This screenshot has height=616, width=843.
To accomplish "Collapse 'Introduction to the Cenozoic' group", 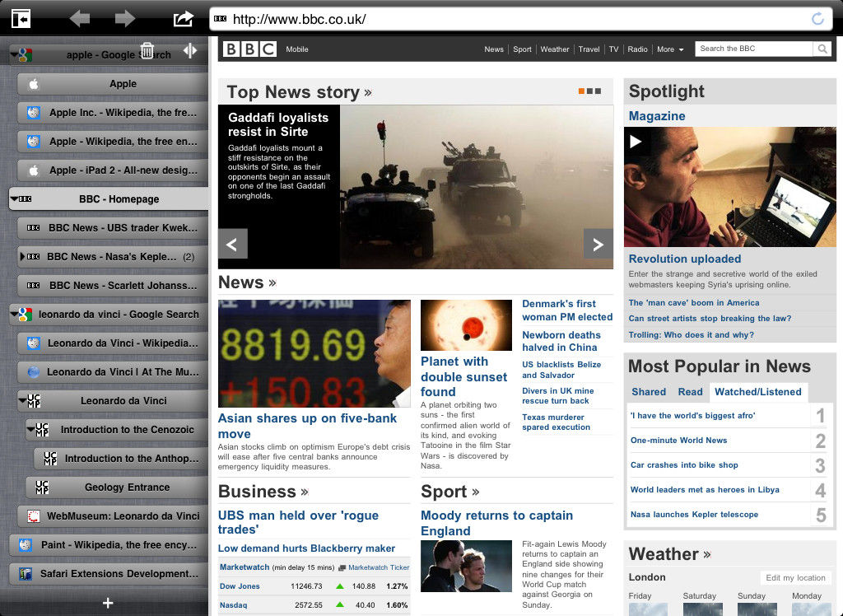I will pyautogui.click(x=30, y=429).
